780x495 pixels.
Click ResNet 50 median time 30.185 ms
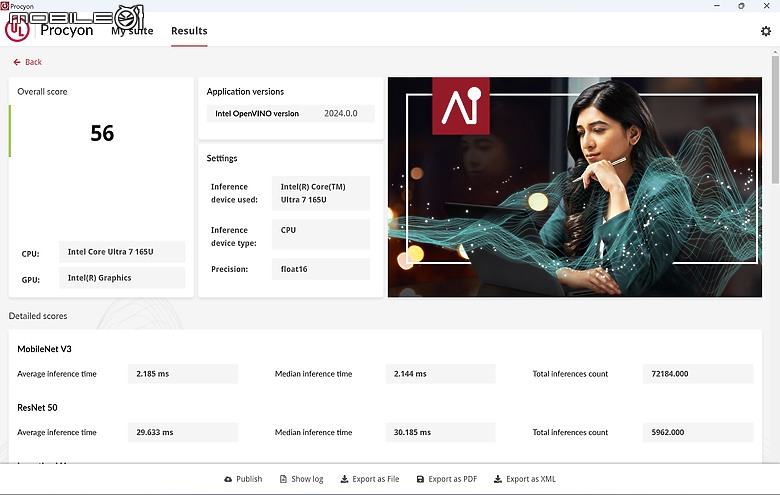pos(440,432)
